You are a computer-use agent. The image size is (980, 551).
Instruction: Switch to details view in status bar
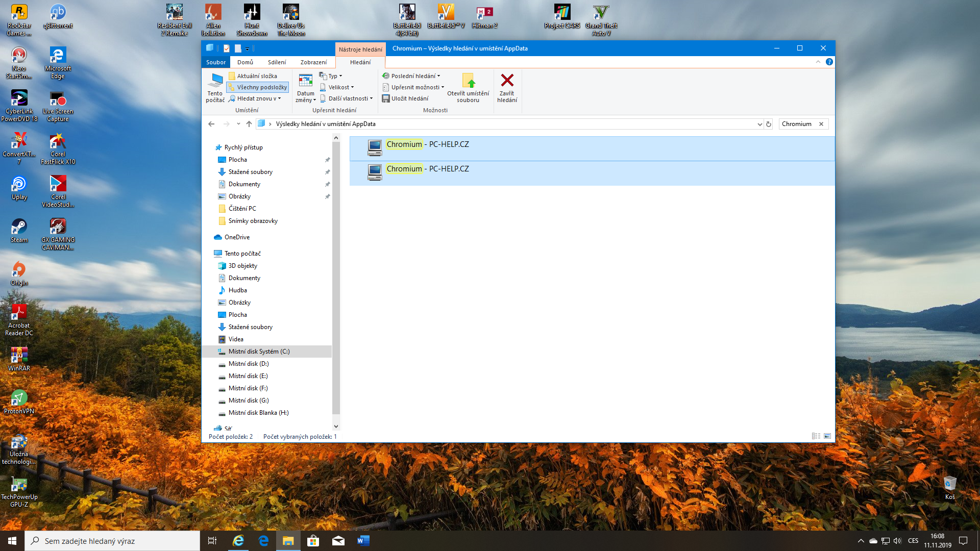(816, 436)
